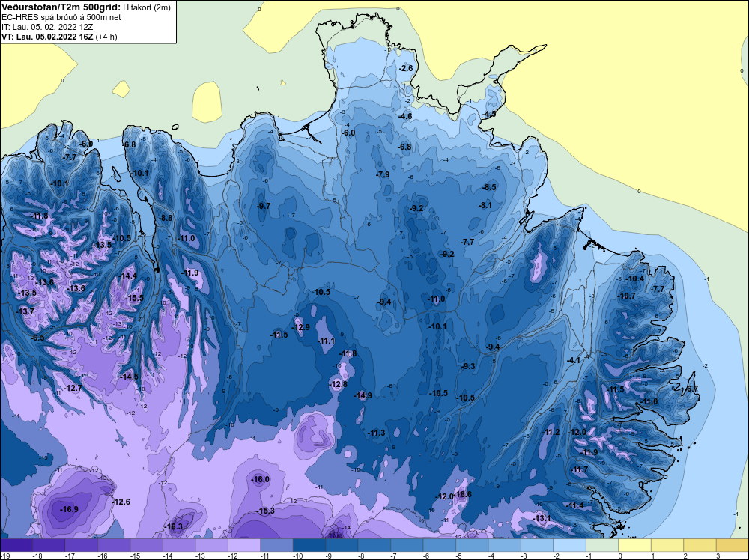Click the -16.6 temperature label
The width and height of the screenshot is (749, 560).
click(462, 494)
